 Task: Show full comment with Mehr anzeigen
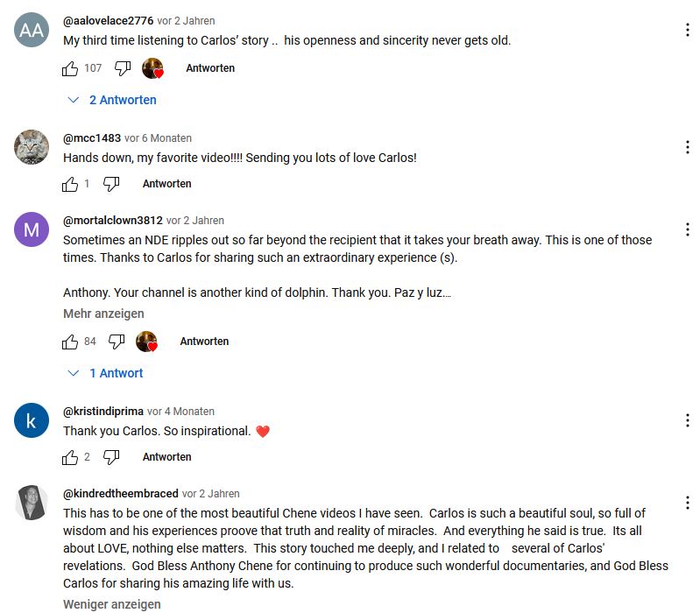103,314
